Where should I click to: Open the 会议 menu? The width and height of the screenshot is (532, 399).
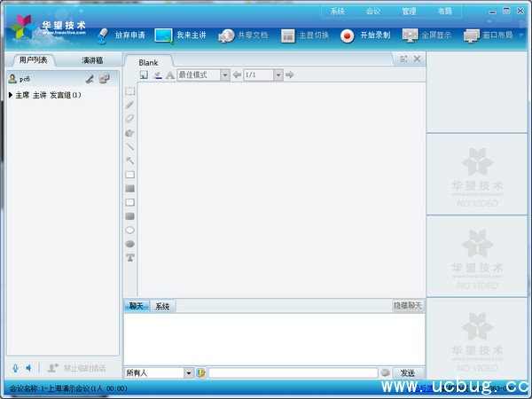(374, 12)
